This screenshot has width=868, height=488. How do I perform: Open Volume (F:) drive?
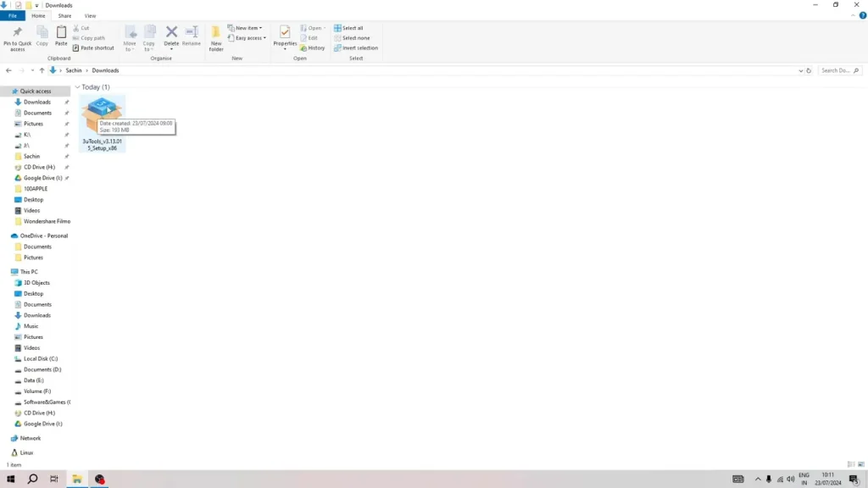(37, 391)
